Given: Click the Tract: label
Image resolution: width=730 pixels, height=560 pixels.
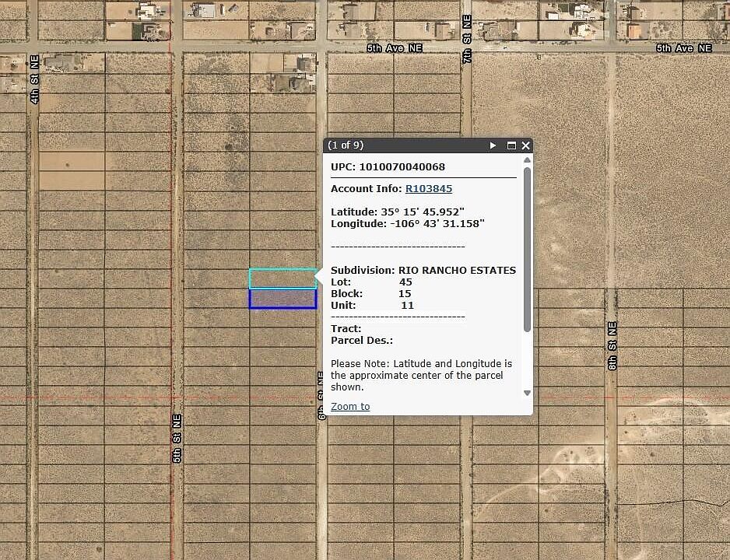Looking at the screenshot, I should pyautogui.click(x=346, y=328).
